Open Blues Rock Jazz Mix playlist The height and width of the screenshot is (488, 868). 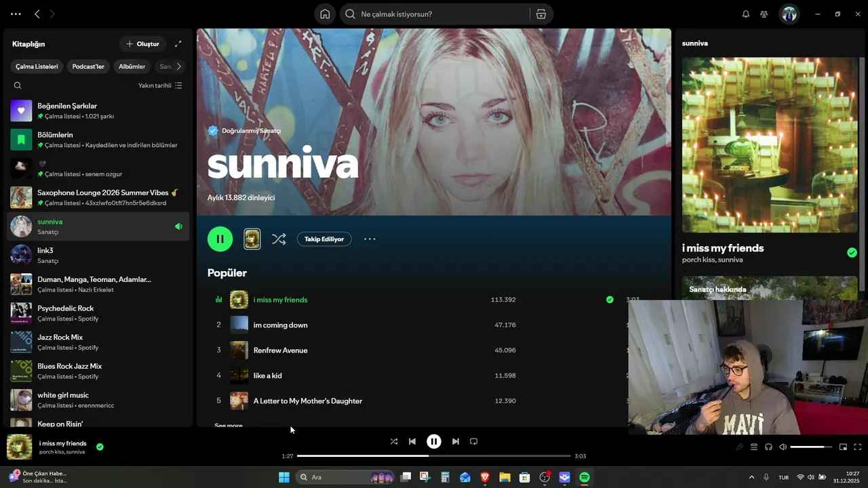point(98,371)
